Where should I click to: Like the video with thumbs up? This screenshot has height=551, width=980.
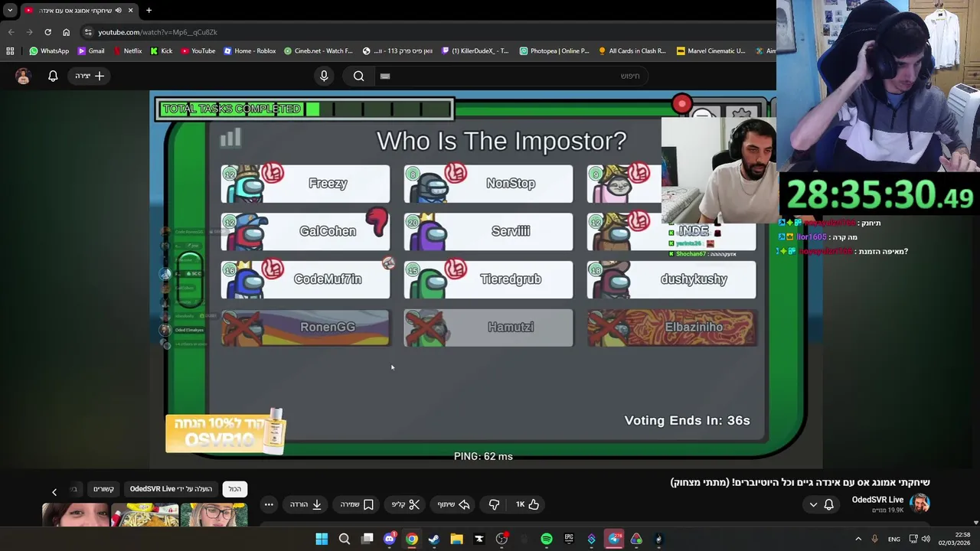(527, 504)
